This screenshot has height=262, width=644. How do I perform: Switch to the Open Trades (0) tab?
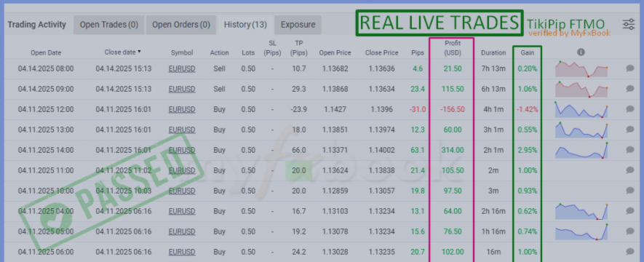tap(109, 25)
